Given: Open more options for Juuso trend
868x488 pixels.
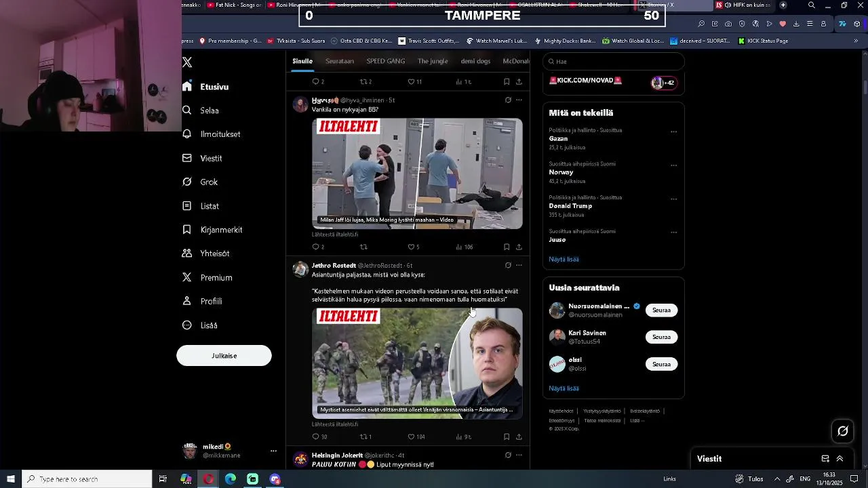Looking at the screenshot, I should click(x=673, y=232).
